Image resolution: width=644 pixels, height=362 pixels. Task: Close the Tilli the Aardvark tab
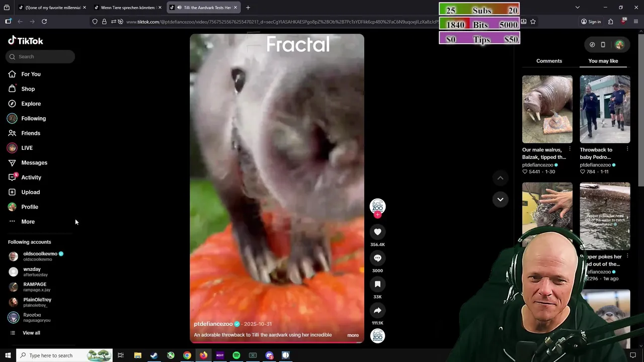235,8
